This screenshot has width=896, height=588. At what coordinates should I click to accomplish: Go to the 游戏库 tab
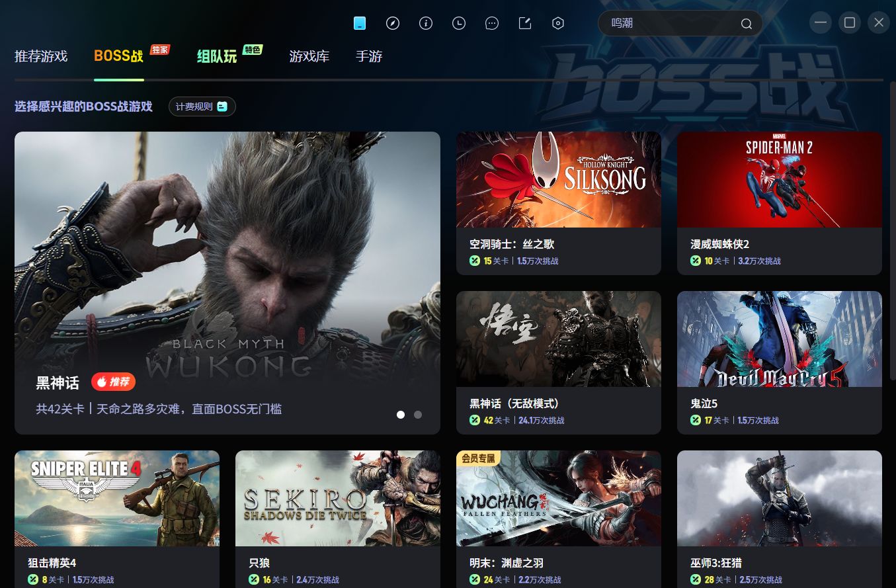click(x=309, y=56)
